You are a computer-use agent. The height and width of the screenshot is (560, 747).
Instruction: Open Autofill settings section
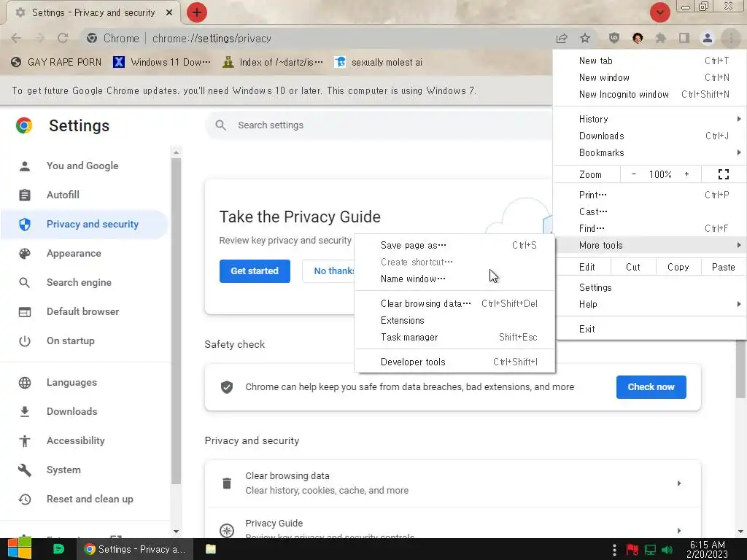(x=85, y=195)
